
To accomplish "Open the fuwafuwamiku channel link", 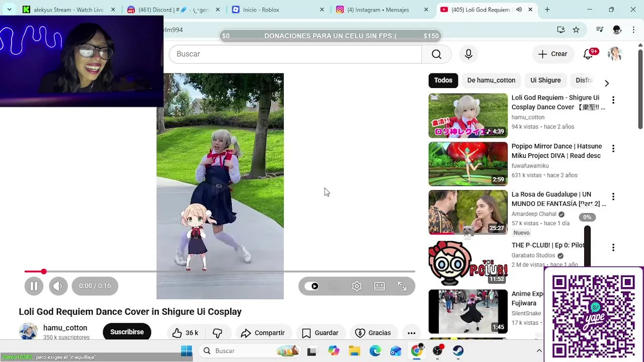I will [530, 165].
